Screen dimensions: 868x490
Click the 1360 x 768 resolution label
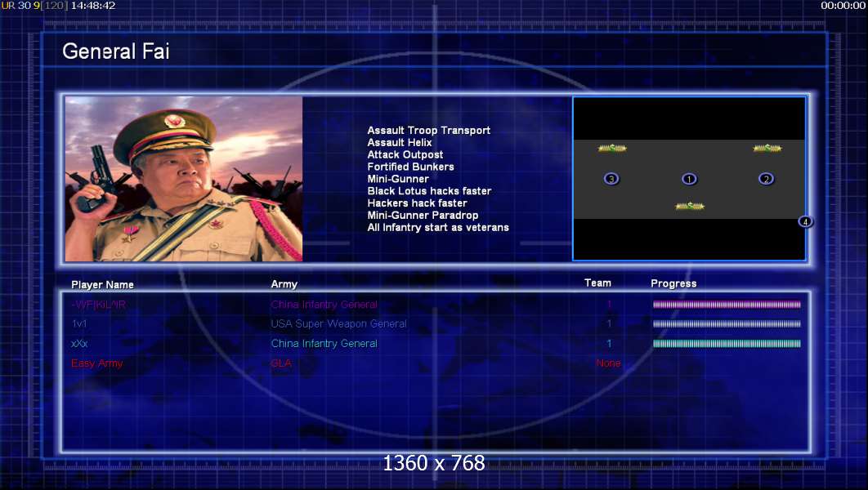pyautogui.click(x=434, y=463)
